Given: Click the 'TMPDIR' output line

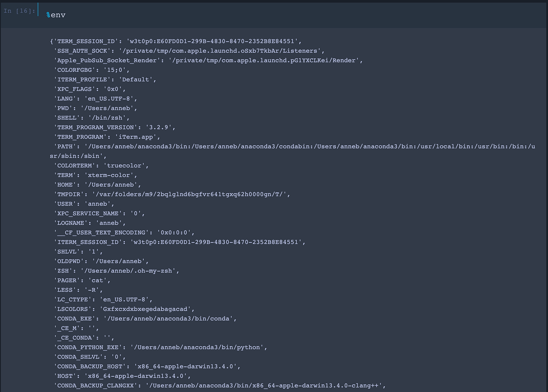Looking at the screenshot, I should (172, 194).
